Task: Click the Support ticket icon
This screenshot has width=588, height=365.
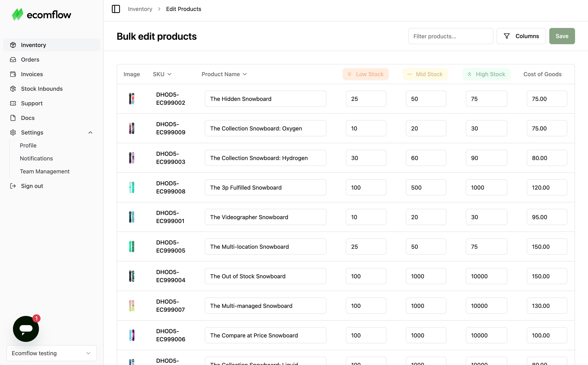Action: (x=13, y=103)
